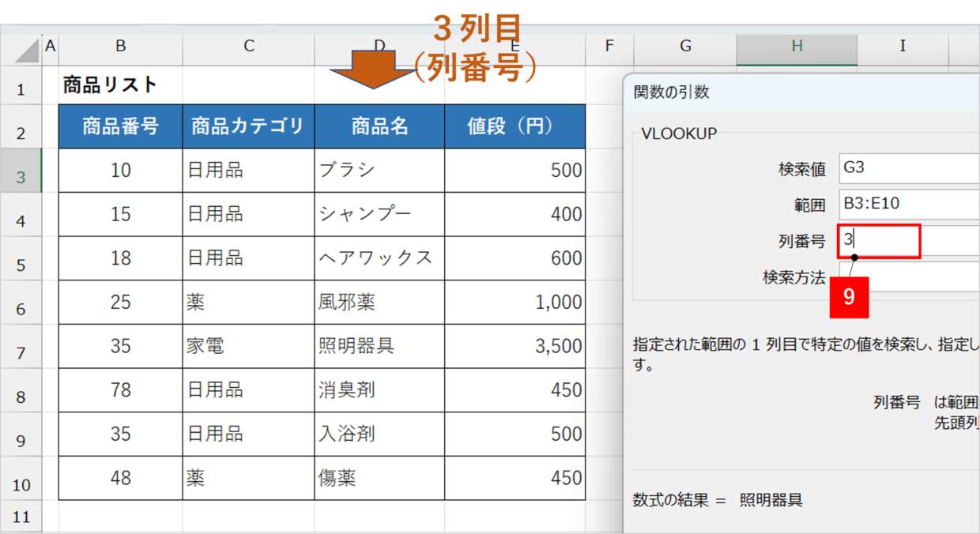Click the 1,000 price cell
Screen dimensions: 980x534
pyautogui.click(x=514, y=302)
